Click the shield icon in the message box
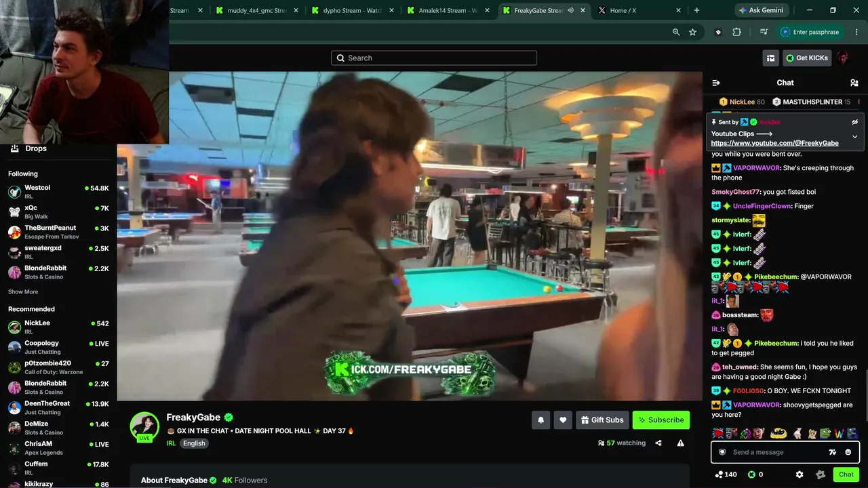868x488 pixels. tap(722, 452)
